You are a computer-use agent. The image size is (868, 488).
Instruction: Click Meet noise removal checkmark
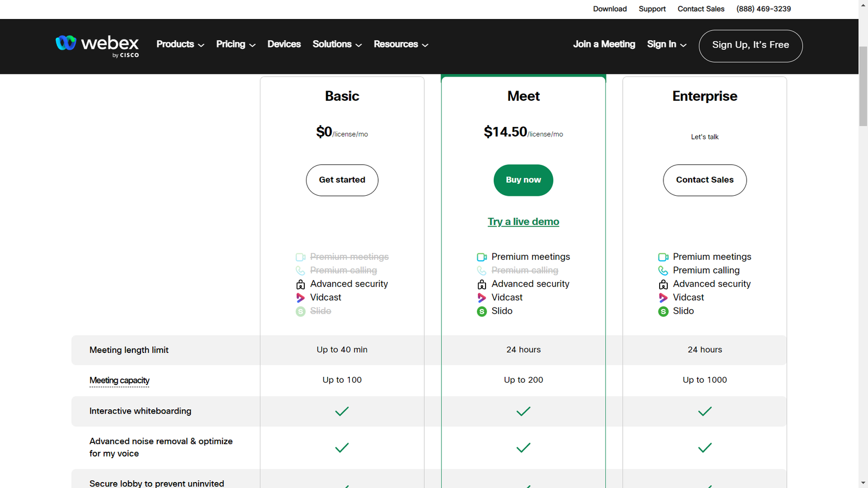pos(524,448)
